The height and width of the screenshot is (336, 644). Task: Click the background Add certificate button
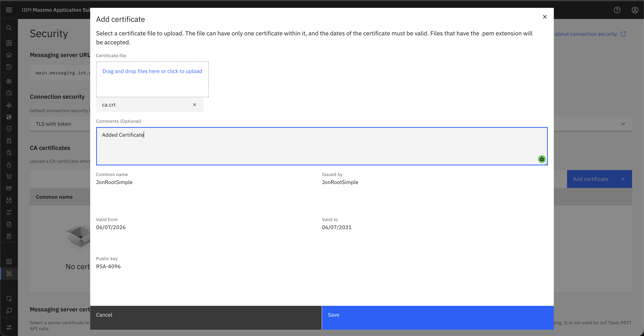[x=599, y=179]
